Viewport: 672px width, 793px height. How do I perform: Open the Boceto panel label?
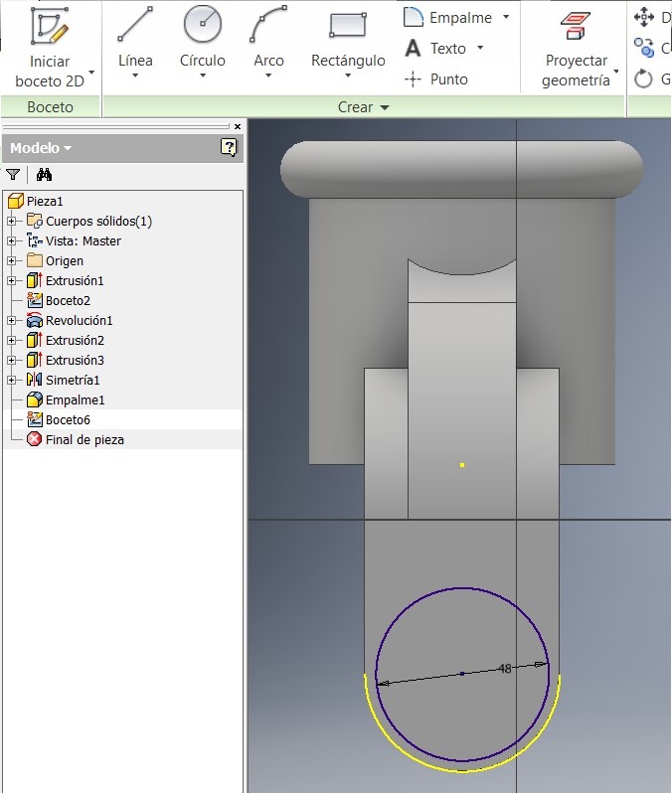point(50,106)
